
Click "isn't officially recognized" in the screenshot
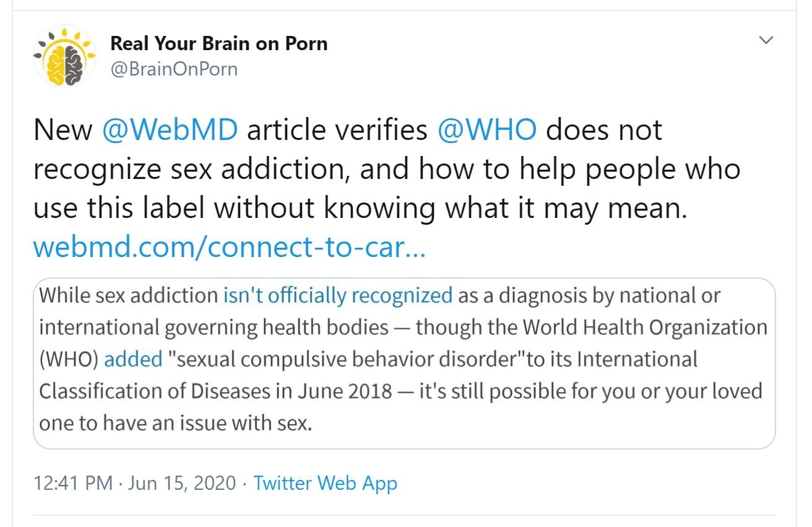338,295
